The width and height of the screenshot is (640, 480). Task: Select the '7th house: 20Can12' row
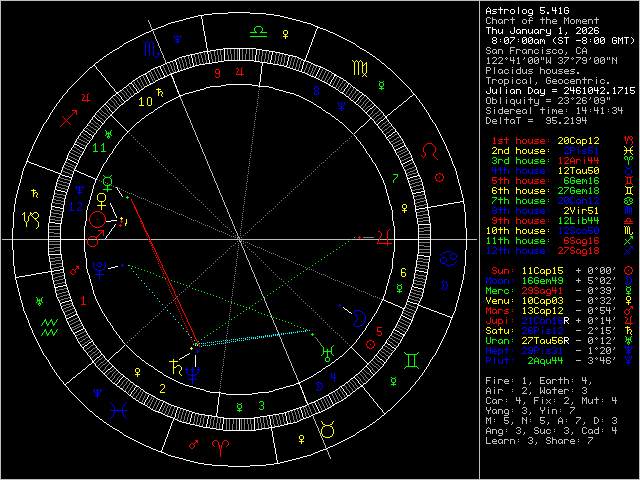pyautogui.click(x=545, y=201)
